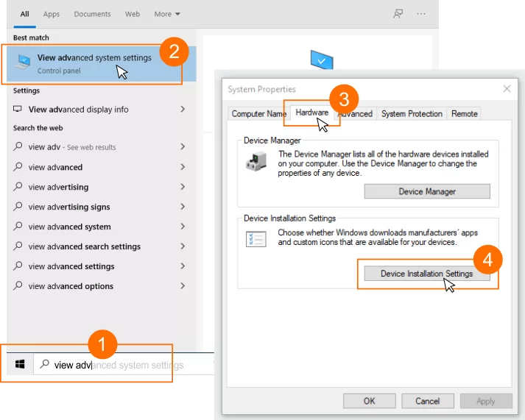525x420 pixels.
Task: Click the Windows Start button
Action: coord(20,364)
